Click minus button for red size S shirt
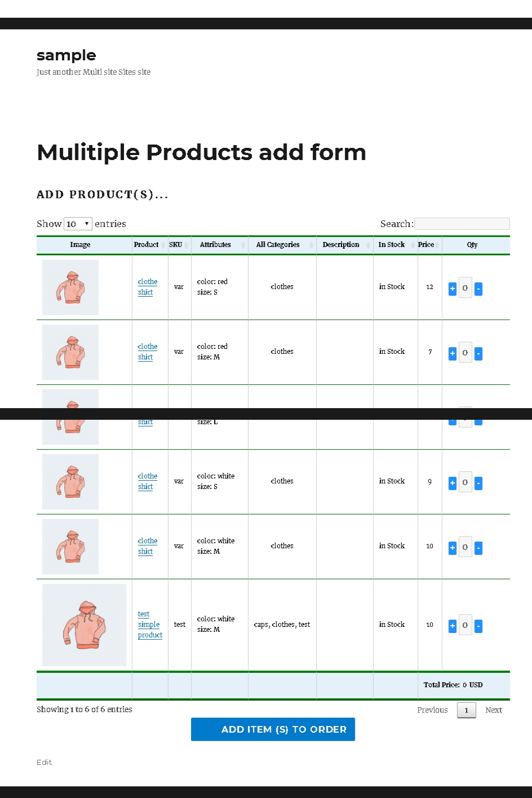Viewport: 532px width, 798px height. tap(478, 289)
